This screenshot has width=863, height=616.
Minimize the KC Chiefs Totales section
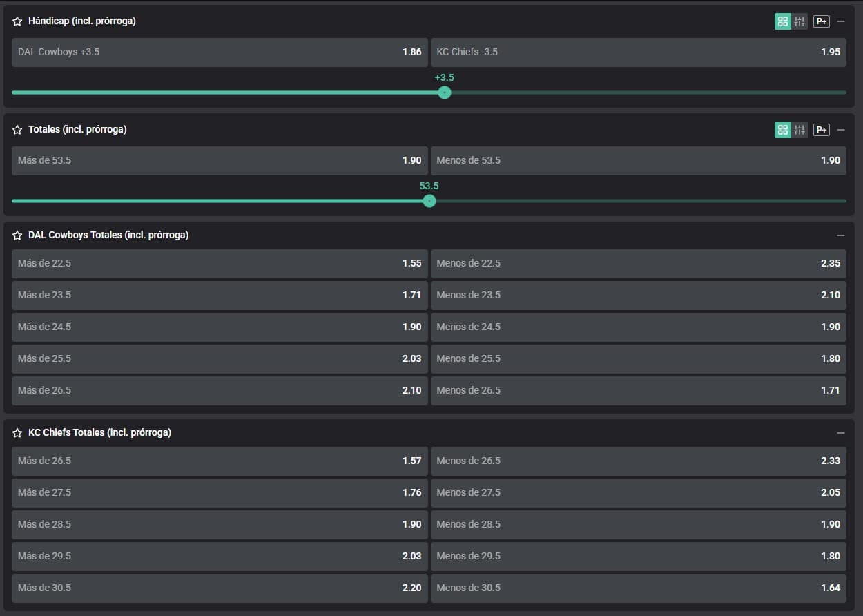tap(840, 433)
